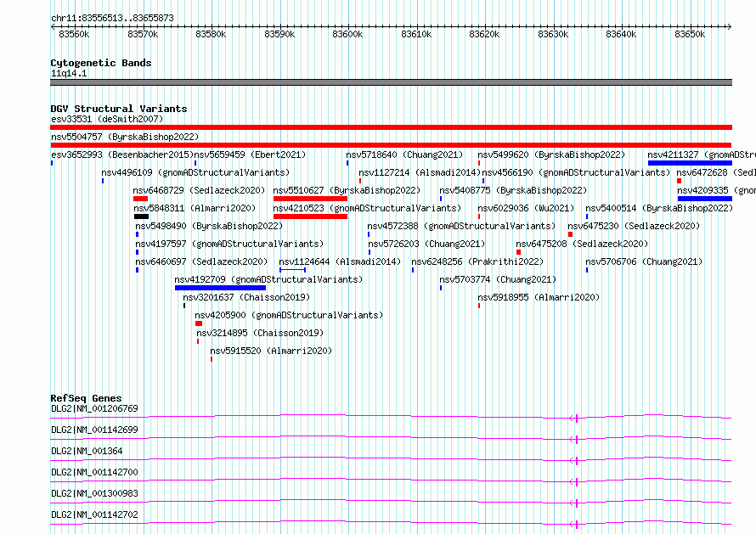Click the red bar under nsv6468729
Screen dimensions: 756x534
coord(140,199)
